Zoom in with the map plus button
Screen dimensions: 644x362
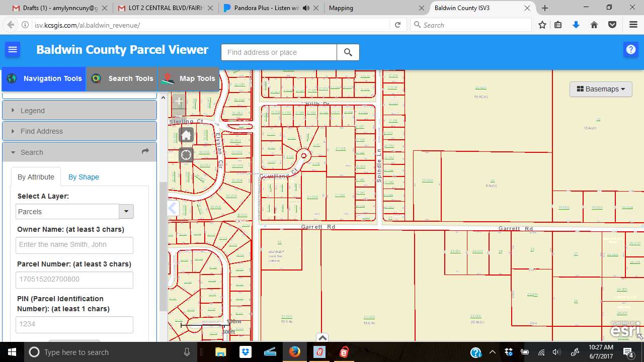179,101
